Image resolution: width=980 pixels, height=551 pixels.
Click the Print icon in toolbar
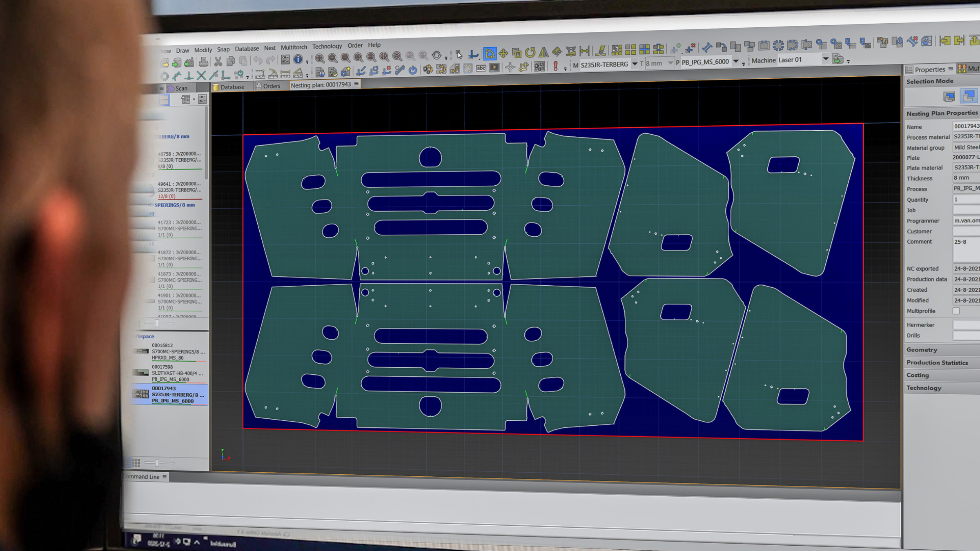click(203, 62)
